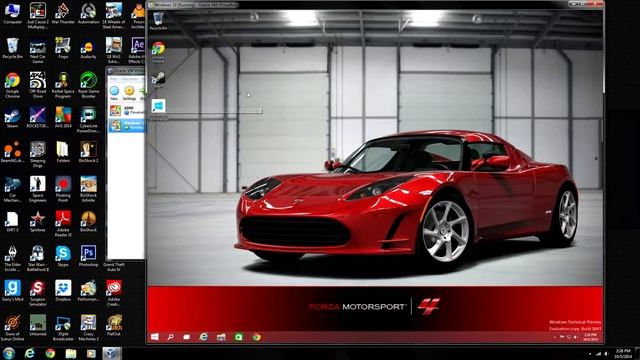Viewport: 640px width, 360px height.
Task: Open Chrome on VM taskbar
Action: click(256, 337)
